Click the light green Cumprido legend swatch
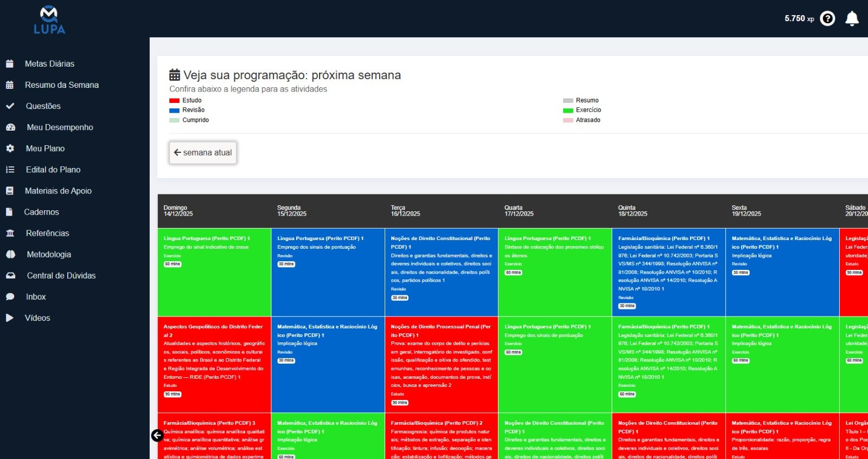868x459 pixels. 174,120
